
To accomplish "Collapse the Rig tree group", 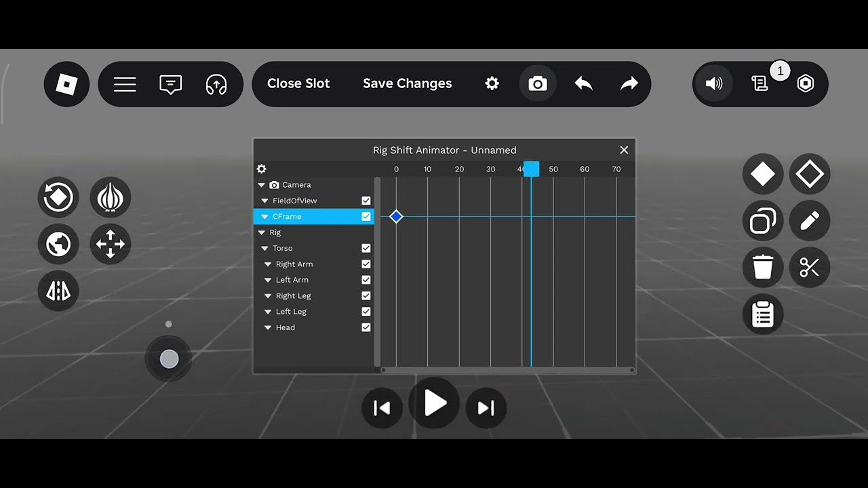I will click(262, 232).
